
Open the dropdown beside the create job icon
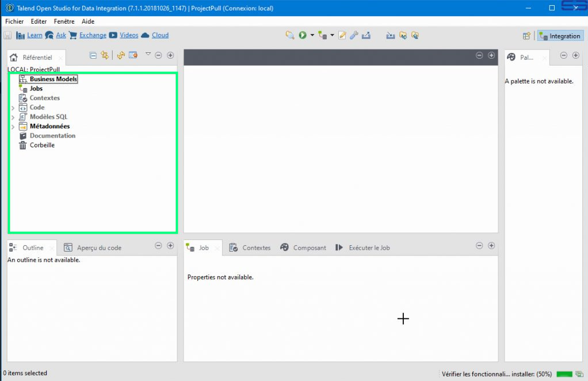[332, 35]
